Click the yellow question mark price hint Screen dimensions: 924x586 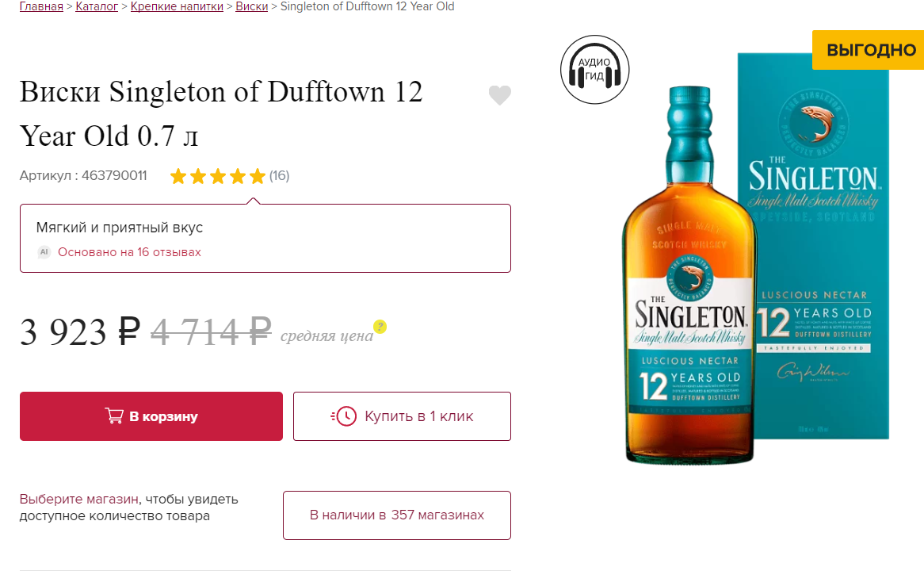pyautogui.click(x=380, y=326)
